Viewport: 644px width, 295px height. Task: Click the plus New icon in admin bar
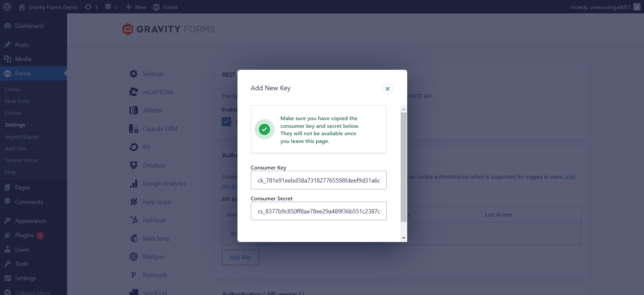point(128,7)
